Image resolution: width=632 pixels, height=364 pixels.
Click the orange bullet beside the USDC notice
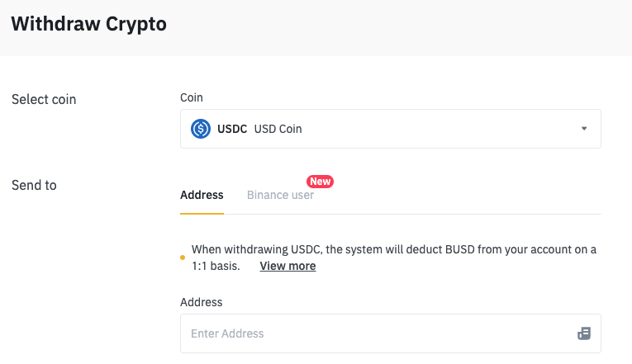point(183,258)
